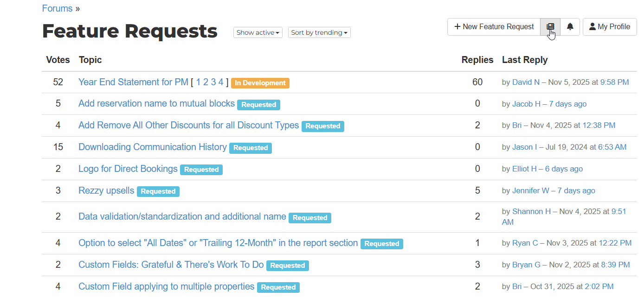Open Custom Field applying to multiple properties

point(166,286)
